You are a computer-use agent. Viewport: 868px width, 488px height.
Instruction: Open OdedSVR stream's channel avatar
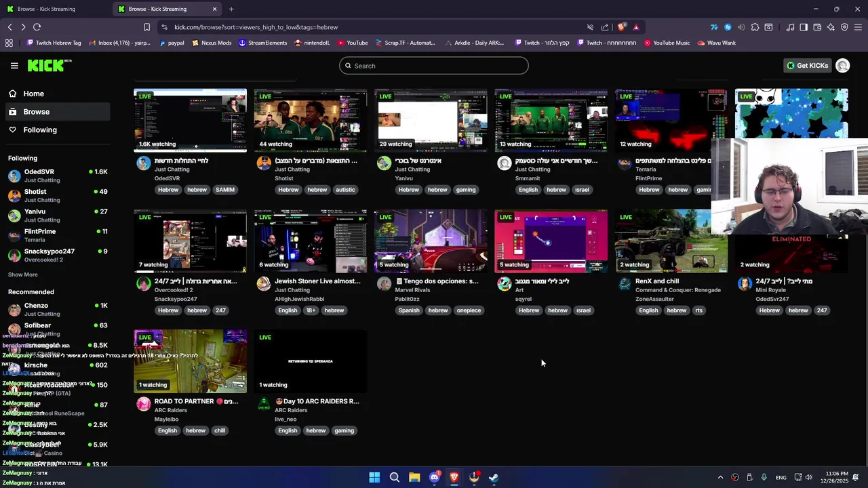click(143, 163)
